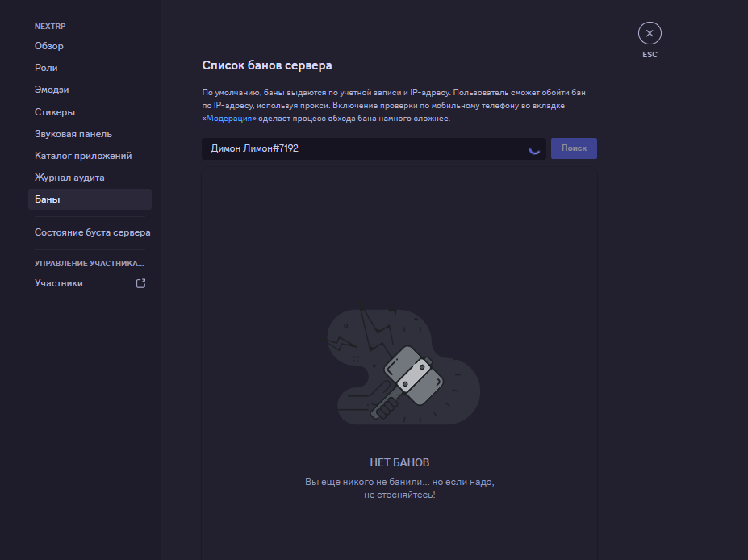Image resolution: width=748 pixels, height=560 pixels.
Task: Open Звуковая панель settings
Action: 73,134
